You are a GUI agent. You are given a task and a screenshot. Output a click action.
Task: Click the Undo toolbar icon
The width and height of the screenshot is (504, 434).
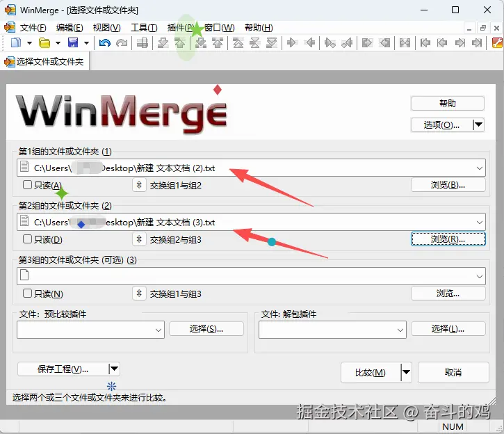point(105,42)
